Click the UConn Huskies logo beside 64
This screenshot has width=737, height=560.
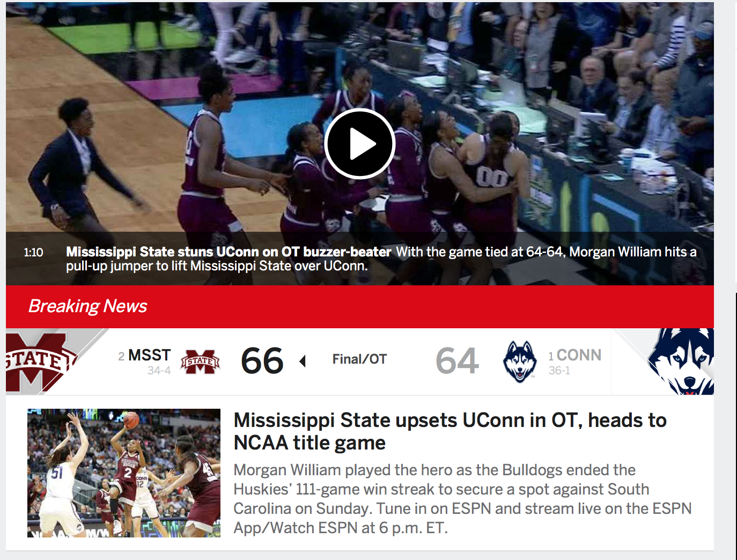[519, 362]
